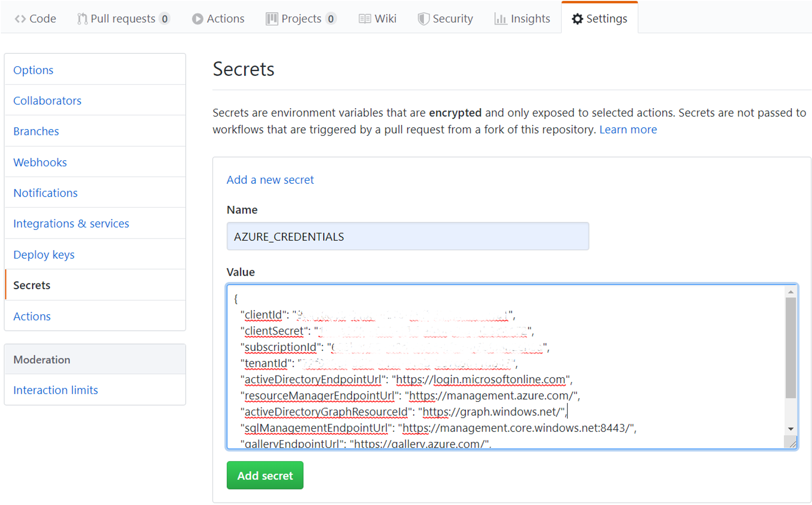Click the Value textarea scrollbar thumb
The width and height of the screenshot is (812, 505).
[791, 348]
